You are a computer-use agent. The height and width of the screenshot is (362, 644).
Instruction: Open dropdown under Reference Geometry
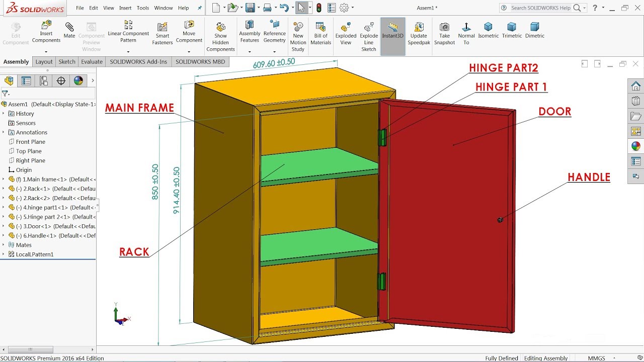pyautogui.click(x=275, y=51)
